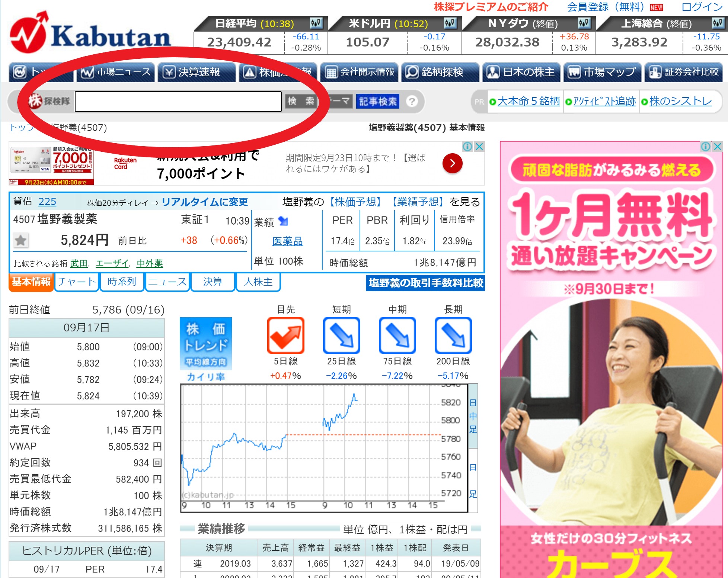Viewport: 728px width, 578px height.
Task: Open 医薬品 sector link
Action: 288,241
